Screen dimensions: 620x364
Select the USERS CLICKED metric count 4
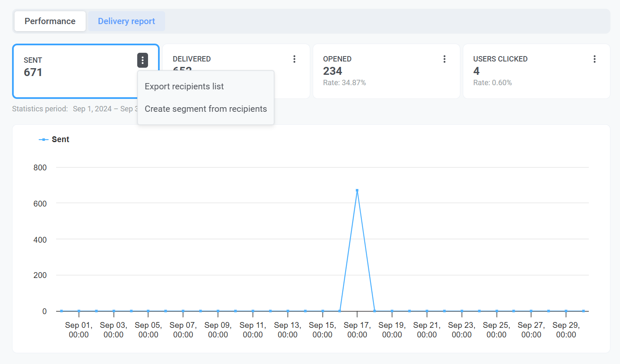476,71
